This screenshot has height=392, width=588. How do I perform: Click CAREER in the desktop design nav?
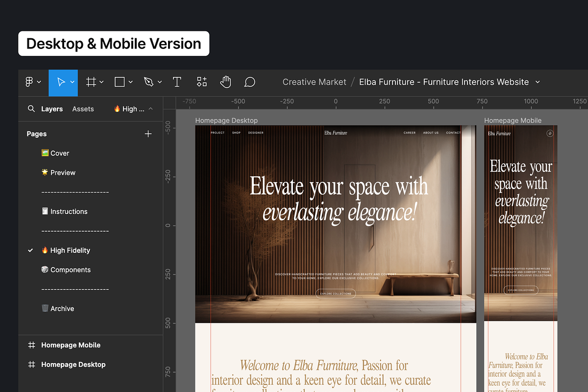(410, 133)
